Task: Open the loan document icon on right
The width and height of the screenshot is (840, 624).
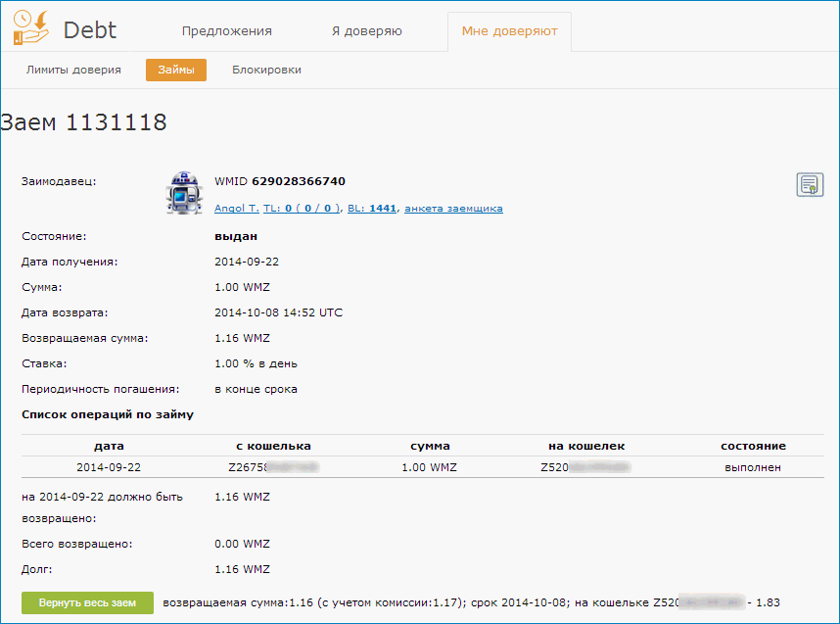Action: coord(809,184)
